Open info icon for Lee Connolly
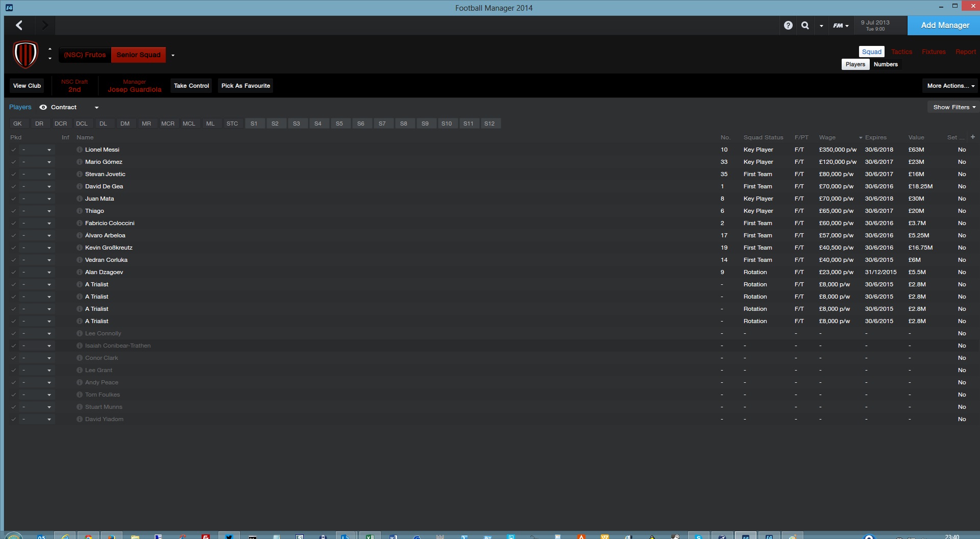The height and width of the screenshot is (539, 980). click(x=80, y=333)
